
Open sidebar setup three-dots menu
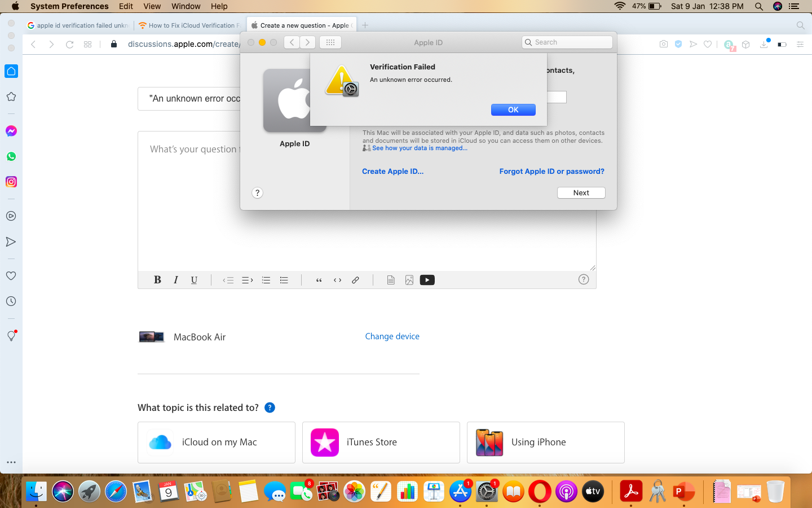tap(11, 462)
